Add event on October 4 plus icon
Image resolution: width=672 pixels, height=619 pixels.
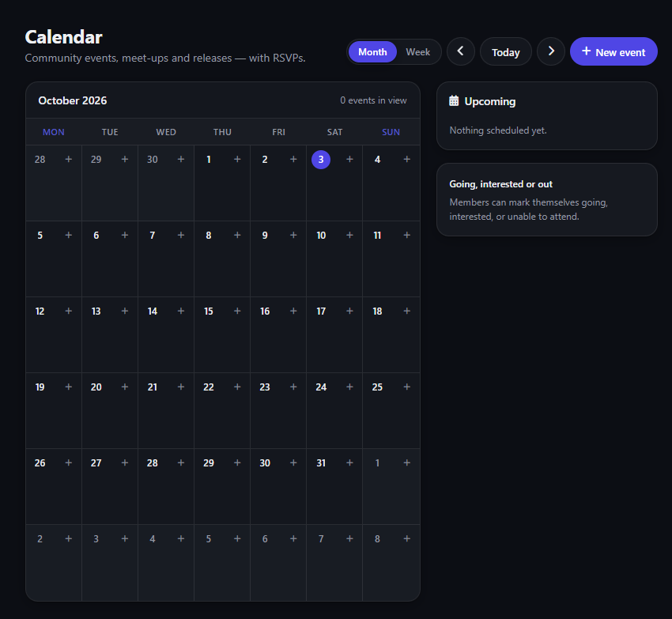(406, 159)
